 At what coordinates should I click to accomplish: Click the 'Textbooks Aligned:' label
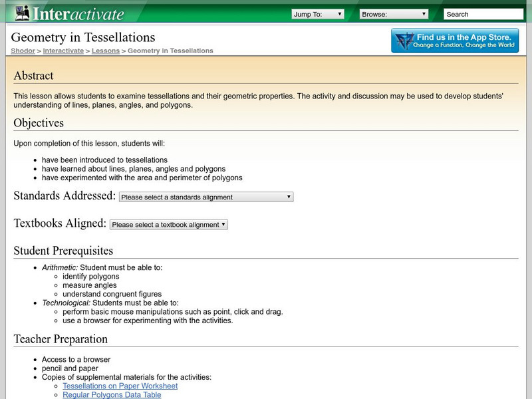coord(60,223)
